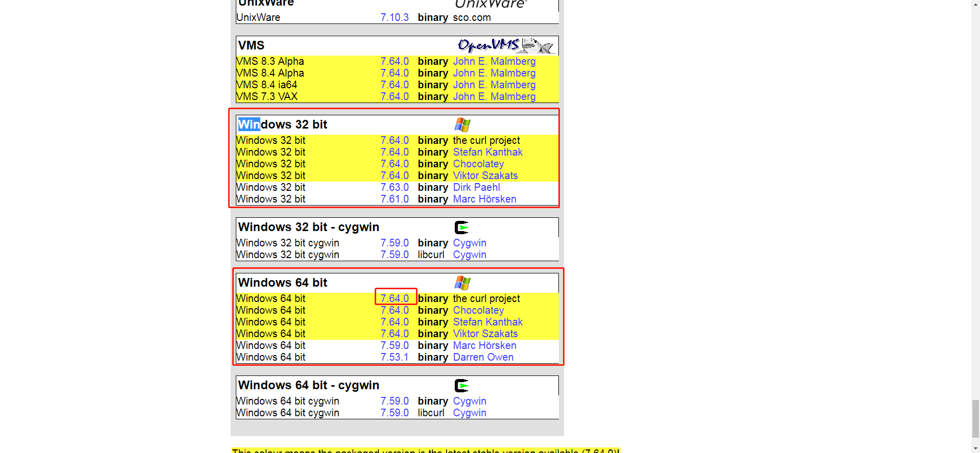Click the UnixWare logo at the top

[x=490, y=5]
